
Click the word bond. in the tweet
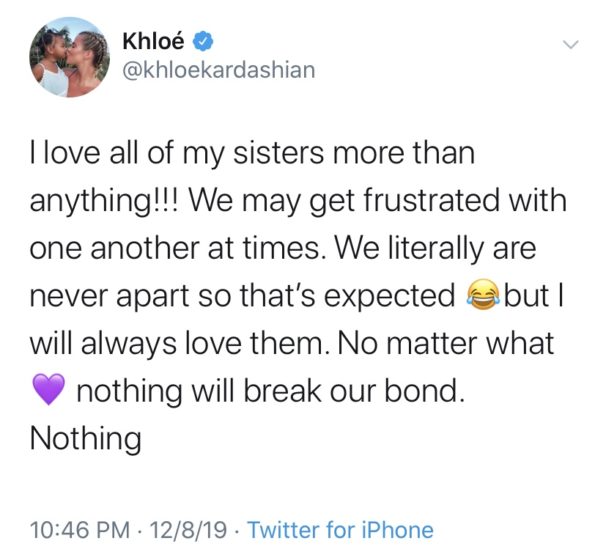(425, 390)
